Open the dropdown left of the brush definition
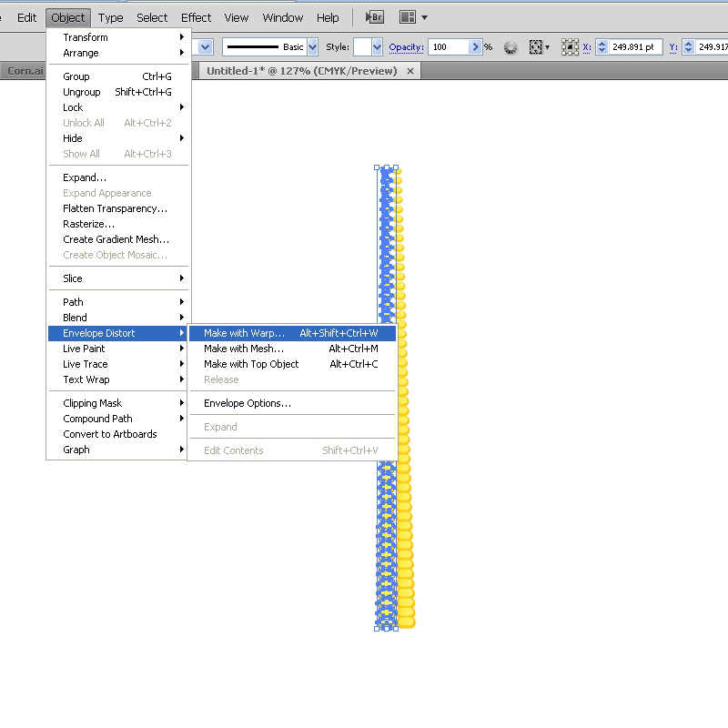Viewport: 728px width, 728px height. coord(206,47)
